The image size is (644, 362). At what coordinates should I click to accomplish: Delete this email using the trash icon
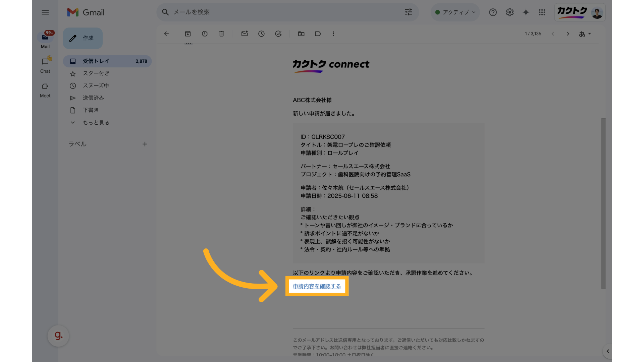click(221, 34)
